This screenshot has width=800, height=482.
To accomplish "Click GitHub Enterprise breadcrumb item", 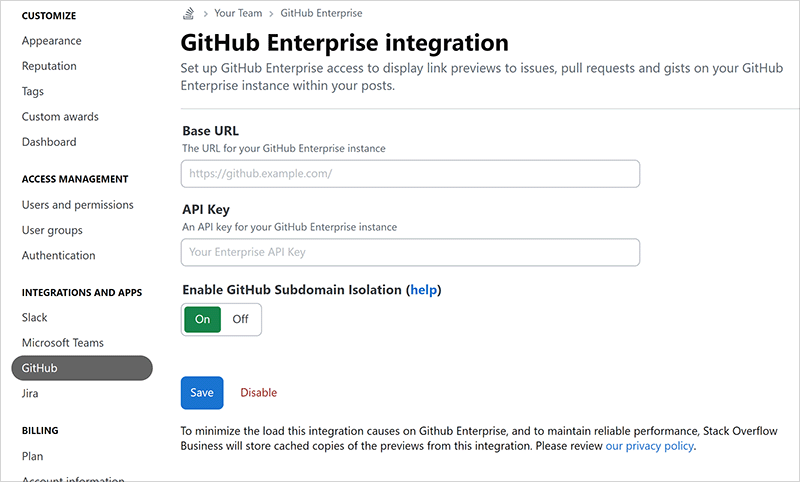I will (321, 14).
